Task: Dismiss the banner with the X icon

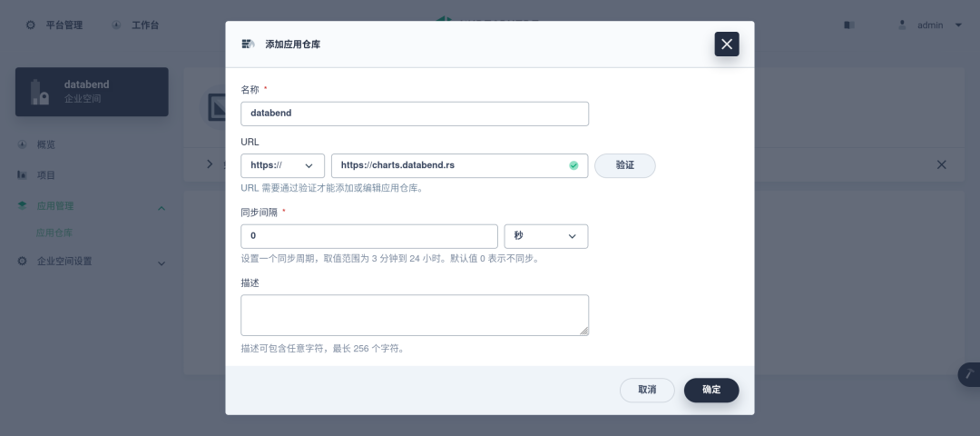Action: tap(941, 164)
